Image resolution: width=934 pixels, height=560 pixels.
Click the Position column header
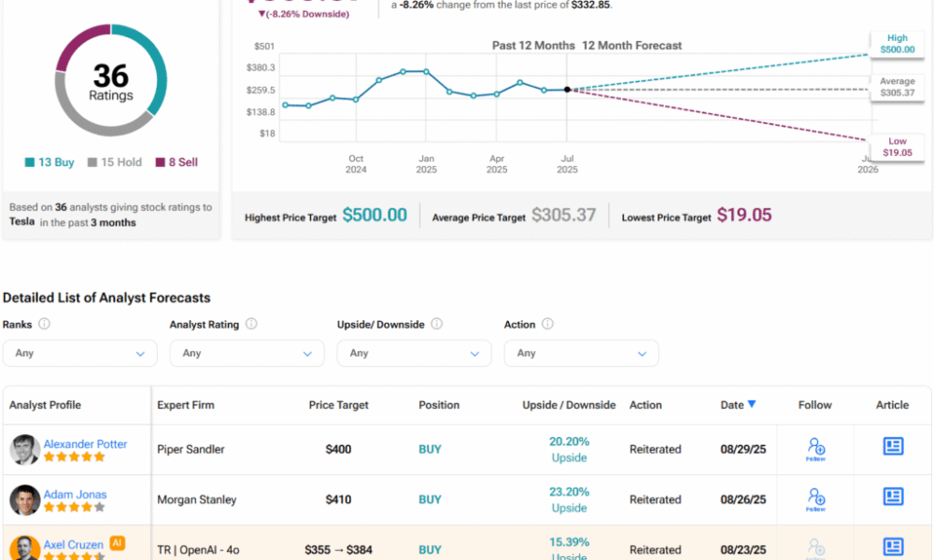439,405
